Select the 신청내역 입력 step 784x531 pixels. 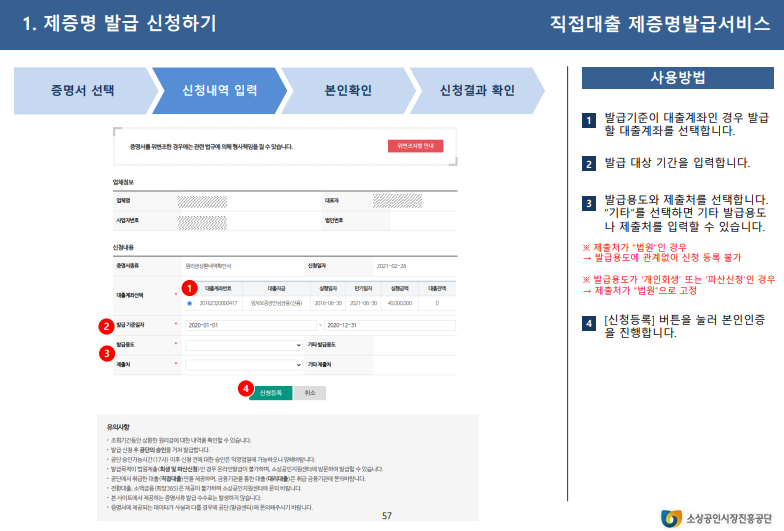220,90
